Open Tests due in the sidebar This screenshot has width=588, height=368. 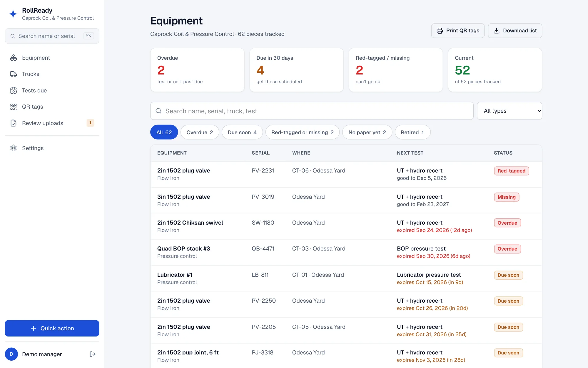[x=52, y=90]
